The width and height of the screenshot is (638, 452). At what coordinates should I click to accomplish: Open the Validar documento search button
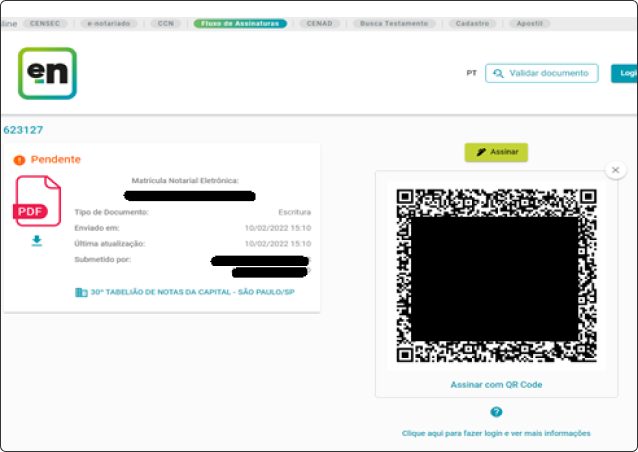[x=541, y=73]
